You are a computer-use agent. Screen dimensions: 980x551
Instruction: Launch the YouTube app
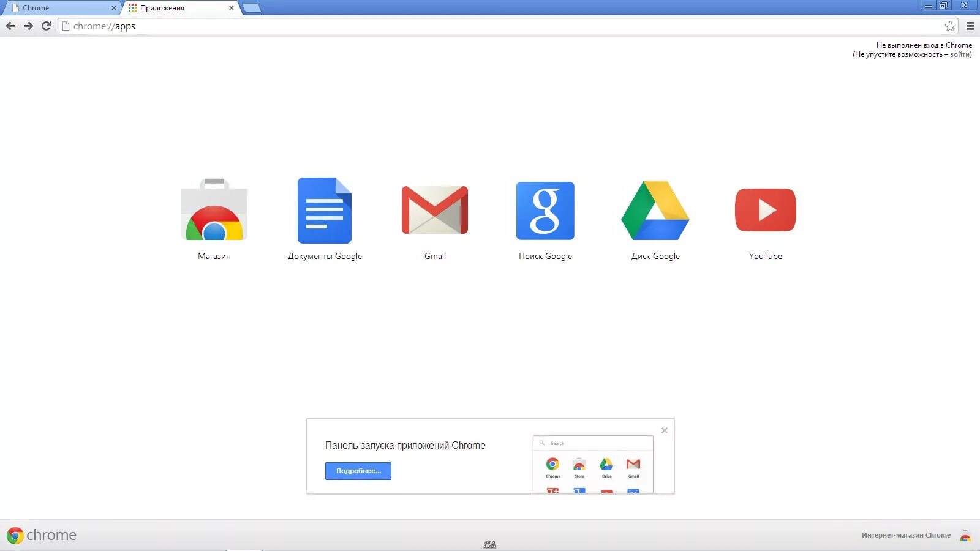coord(765,210)
